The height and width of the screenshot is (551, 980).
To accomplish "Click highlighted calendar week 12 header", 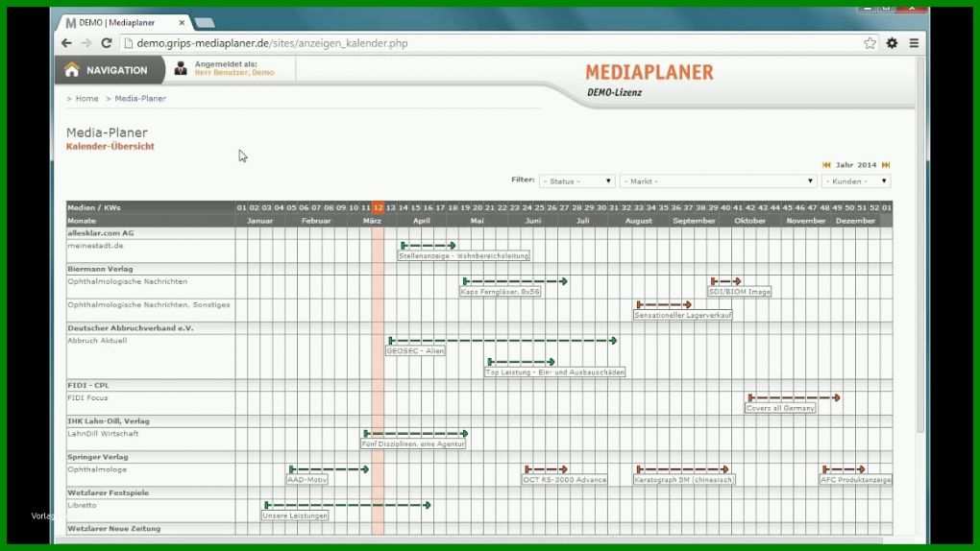I will pos(379,207).
